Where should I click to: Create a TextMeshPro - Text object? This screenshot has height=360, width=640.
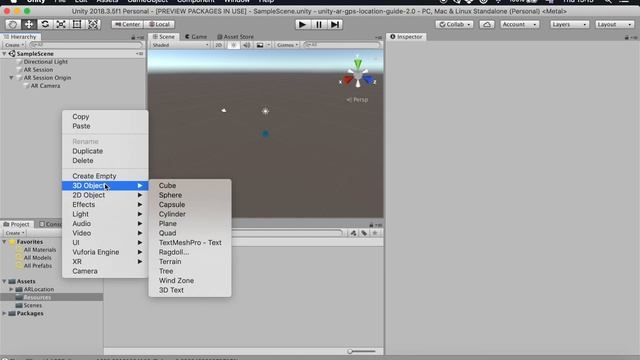[190, 242]
